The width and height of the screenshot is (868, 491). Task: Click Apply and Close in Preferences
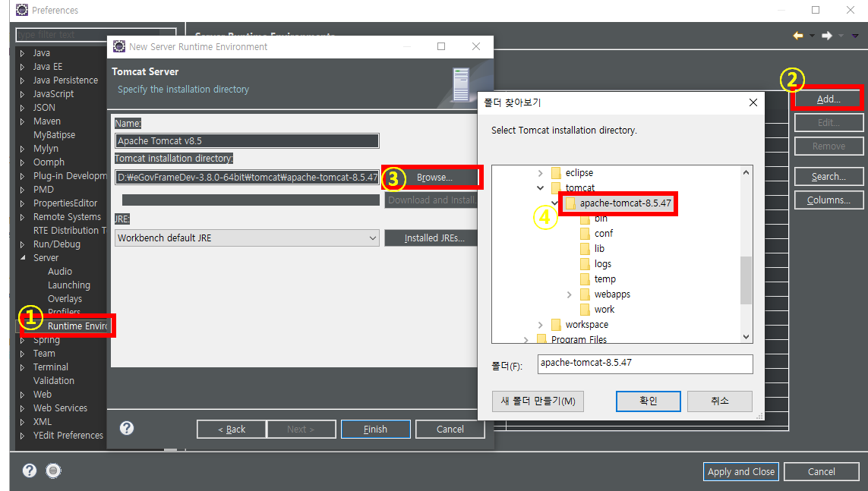[740, 471]
